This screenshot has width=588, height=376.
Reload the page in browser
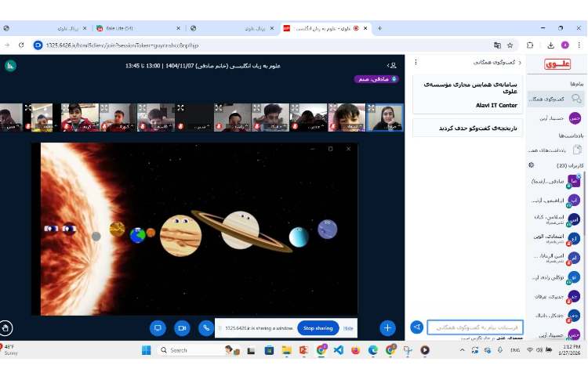[x=21, y=45]
